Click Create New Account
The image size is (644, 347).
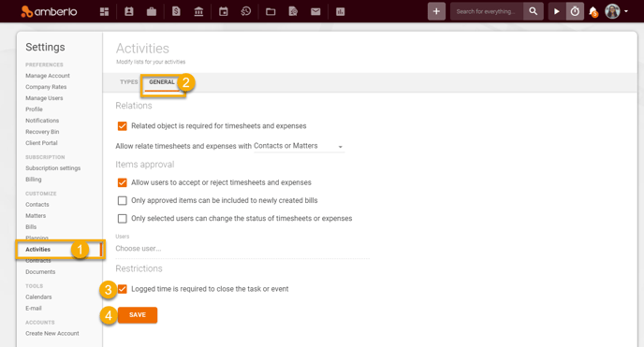52,334
